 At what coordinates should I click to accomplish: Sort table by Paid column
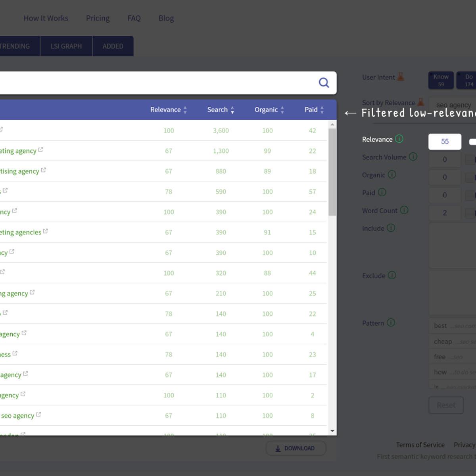point(314,110)
